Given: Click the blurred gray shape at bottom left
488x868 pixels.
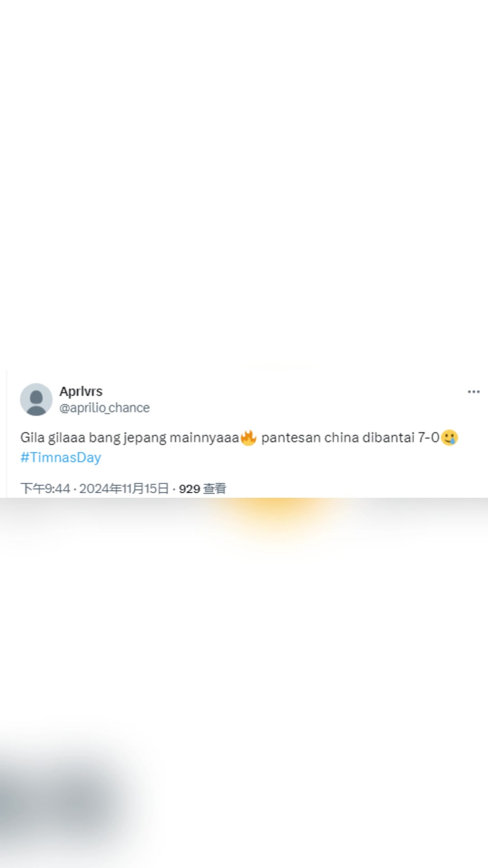Looking at the screenshot, I should [59, 800].
